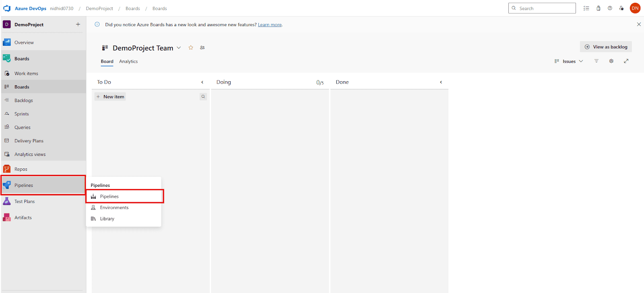Click the Doing column header
The image size is (644, 293).
224,82
